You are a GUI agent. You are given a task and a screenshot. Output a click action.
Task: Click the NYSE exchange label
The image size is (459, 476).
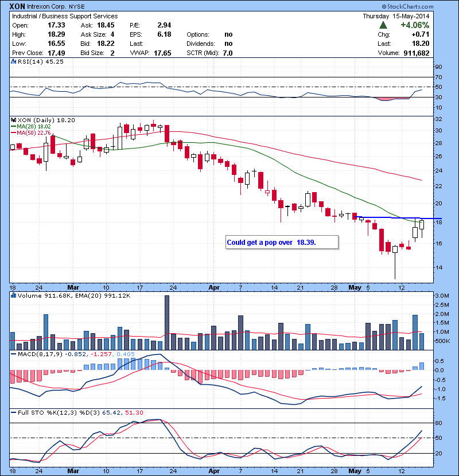(76, 7)
